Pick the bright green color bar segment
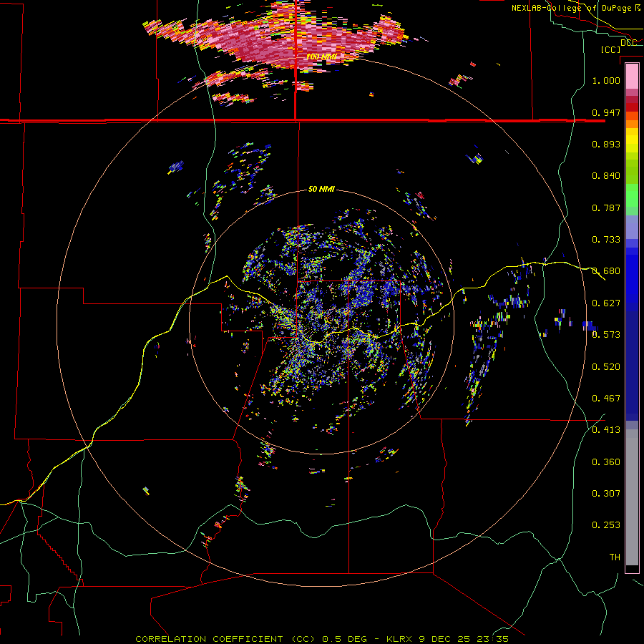Image resolution: width=644 pixels, height=644 pixels. point(632,195)
